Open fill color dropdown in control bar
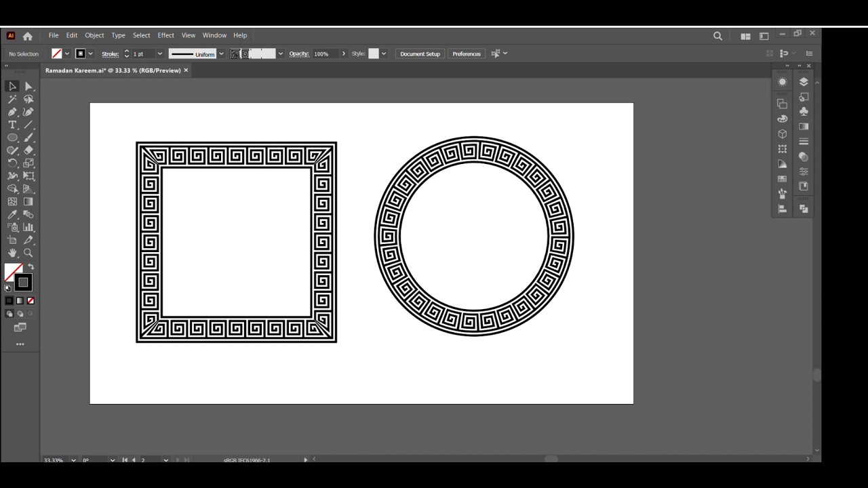The image size is (868, 488). tap(66, 54)
